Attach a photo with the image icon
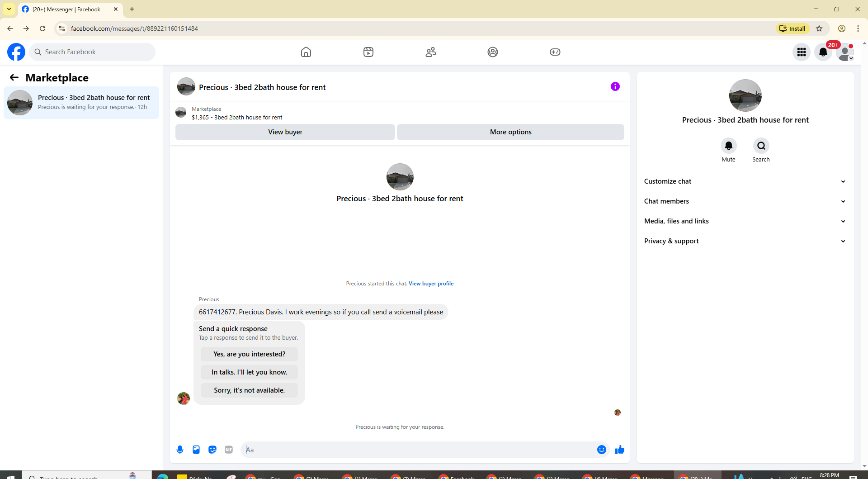The height and width of the screenshot is (479, 868). [196, 450]
